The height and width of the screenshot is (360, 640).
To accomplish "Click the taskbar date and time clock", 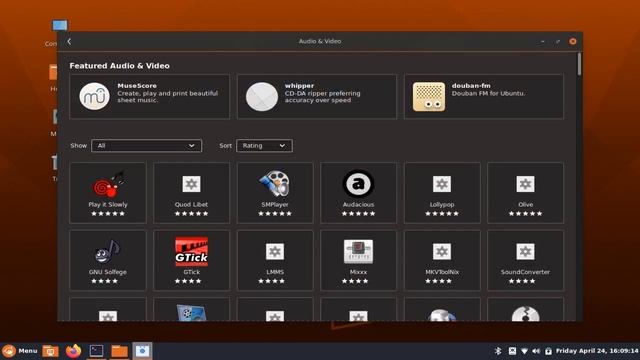I will 597,351.
